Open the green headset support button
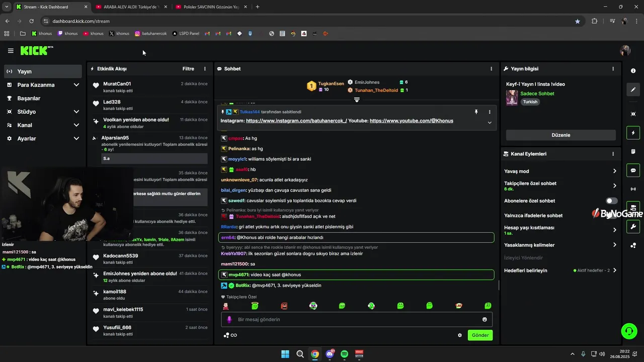644x362 pixels. tap(629, 331)
